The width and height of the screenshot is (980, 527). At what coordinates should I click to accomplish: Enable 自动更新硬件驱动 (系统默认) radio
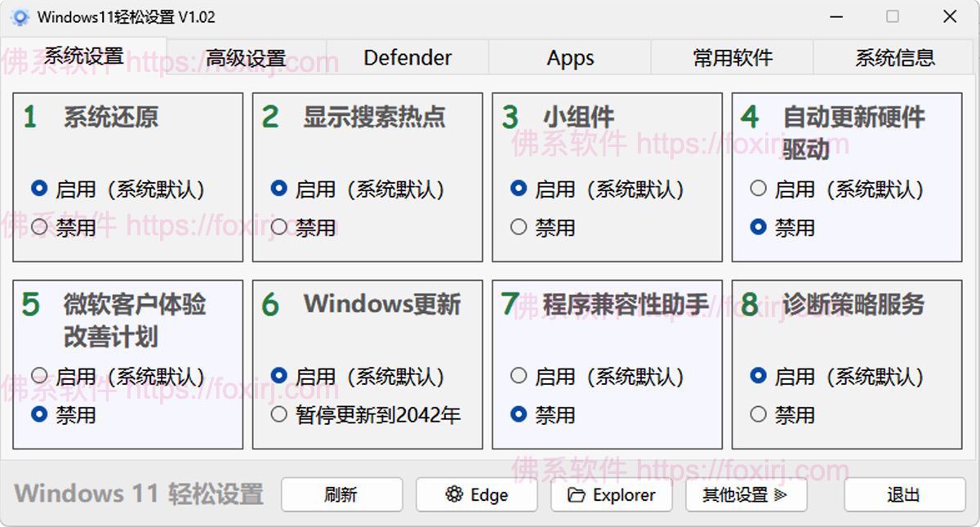[x=759, y=189]
